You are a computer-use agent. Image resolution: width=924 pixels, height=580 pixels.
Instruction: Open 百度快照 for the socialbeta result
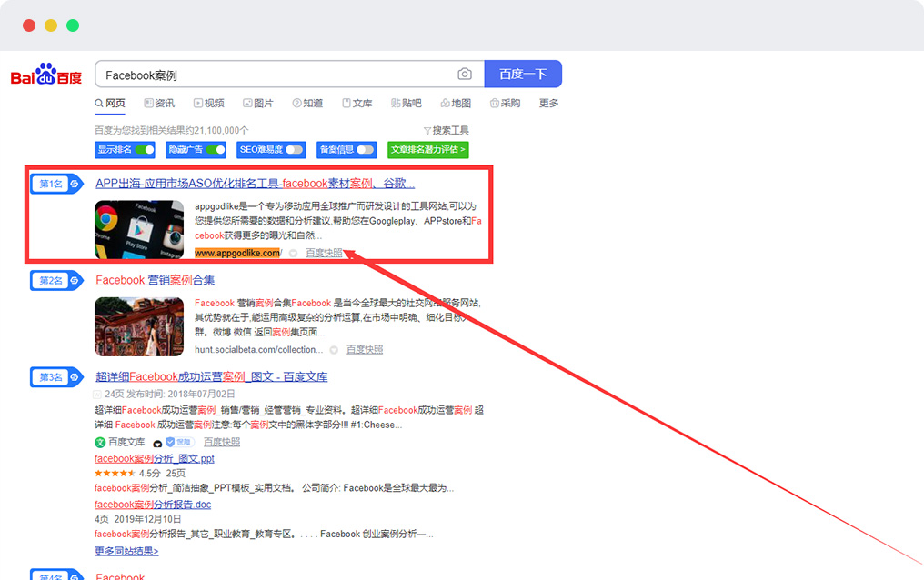coord(364,349)
